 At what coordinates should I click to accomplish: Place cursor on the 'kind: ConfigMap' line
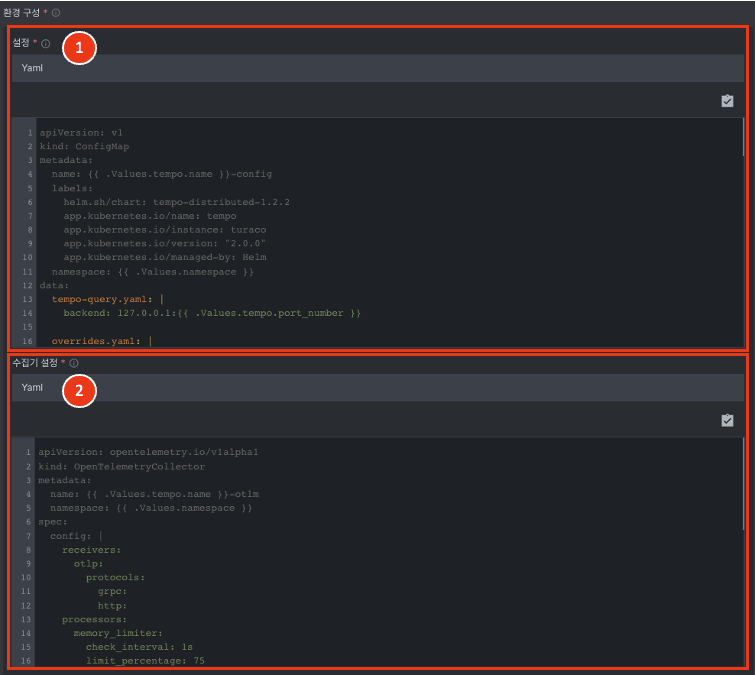pyautogui.click(x=84, y=146)
